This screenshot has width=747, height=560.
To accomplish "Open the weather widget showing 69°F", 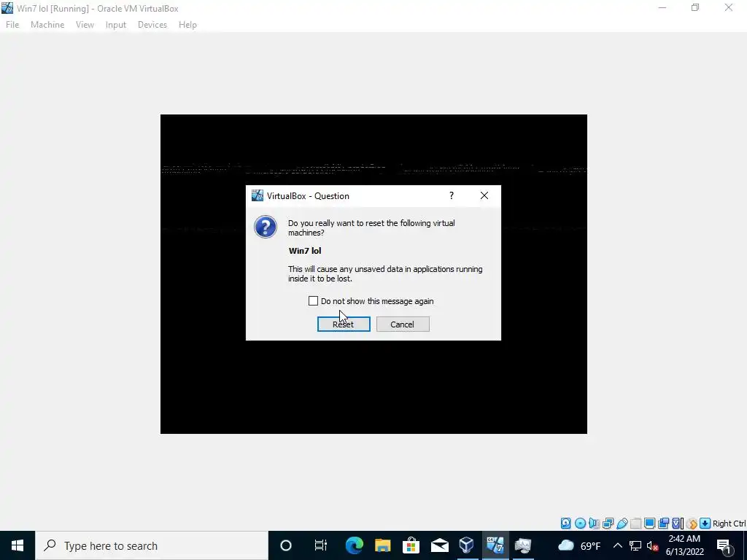I will pyautogui.click(x=578, y=545).
